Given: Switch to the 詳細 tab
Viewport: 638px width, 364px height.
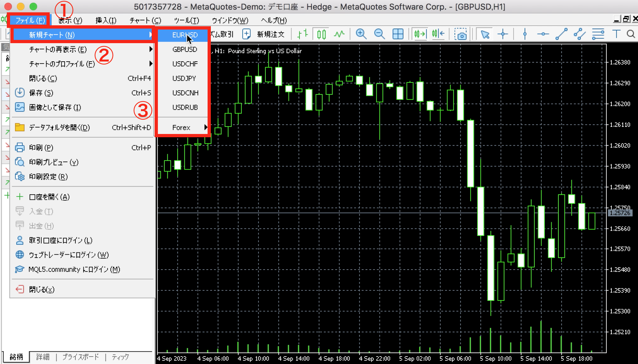Looking at the screenshot, I should click(43, 357).
